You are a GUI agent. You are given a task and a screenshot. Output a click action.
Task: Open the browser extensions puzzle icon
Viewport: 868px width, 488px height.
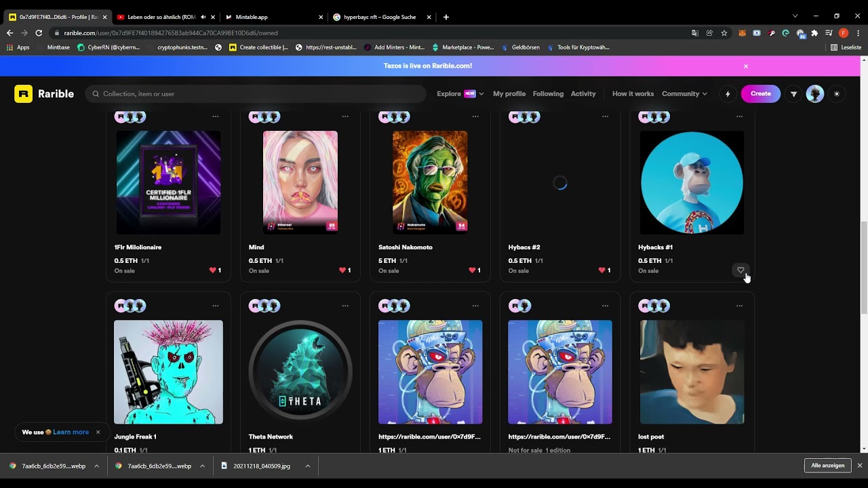814,33
